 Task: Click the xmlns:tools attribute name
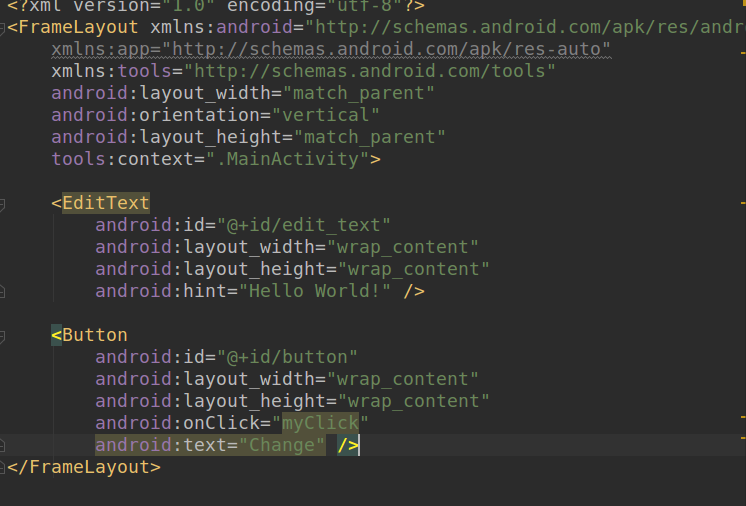(x=111, y=71)
